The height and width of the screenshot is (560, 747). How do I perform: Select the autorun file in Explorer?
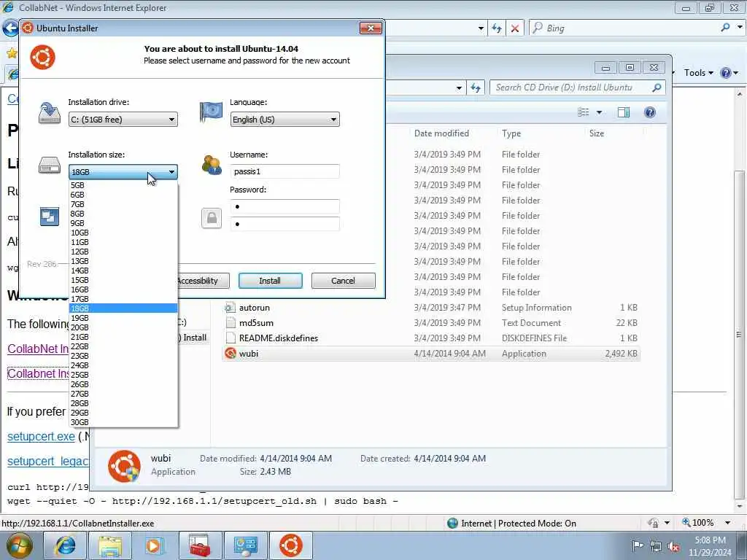[431, 308]
